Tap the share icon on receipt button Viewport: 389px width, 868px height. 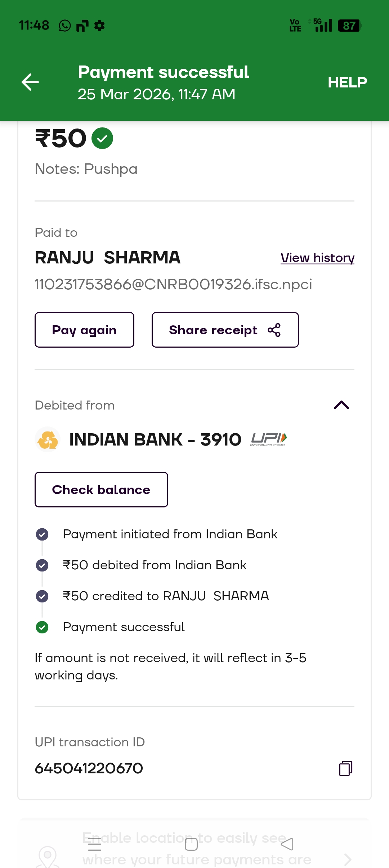tap(274, 330)
